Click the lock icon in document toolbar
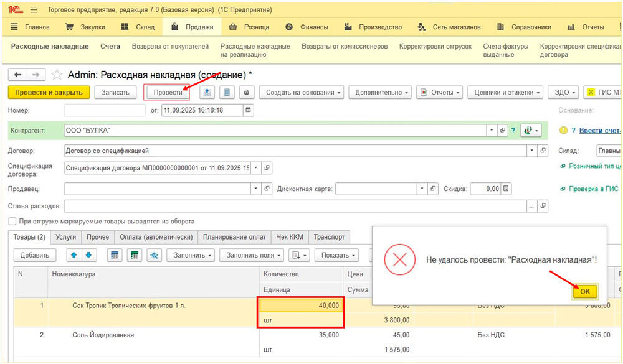Viewport: 623px width, 364px height. tap(247, 92)
